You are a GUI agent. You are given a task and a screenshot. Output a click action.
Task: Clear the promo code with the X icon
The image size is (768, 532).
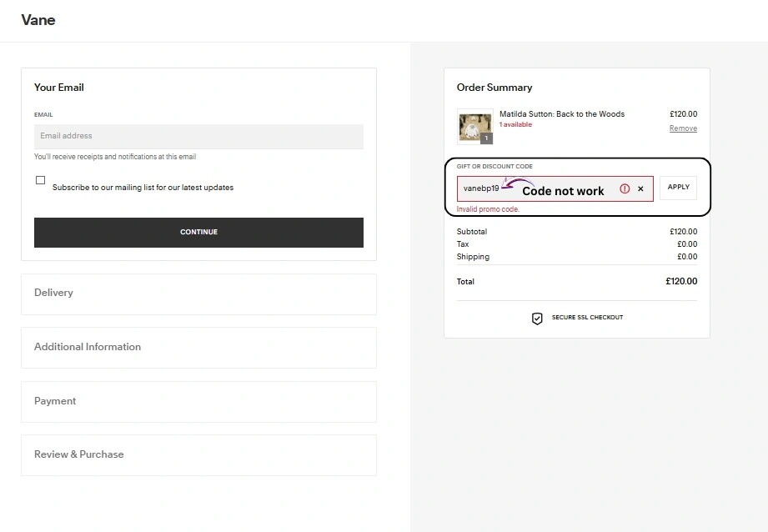point(640,189)
